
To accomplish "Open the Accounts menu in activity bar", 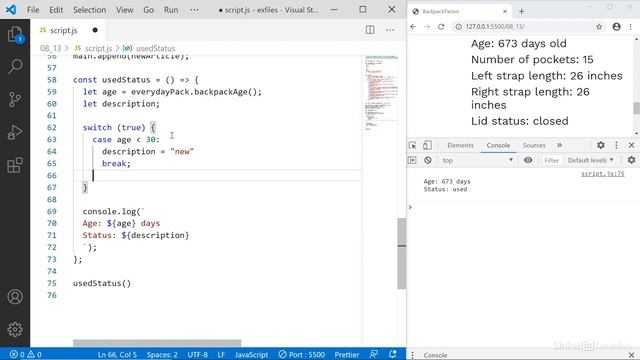I will (15, 297).
